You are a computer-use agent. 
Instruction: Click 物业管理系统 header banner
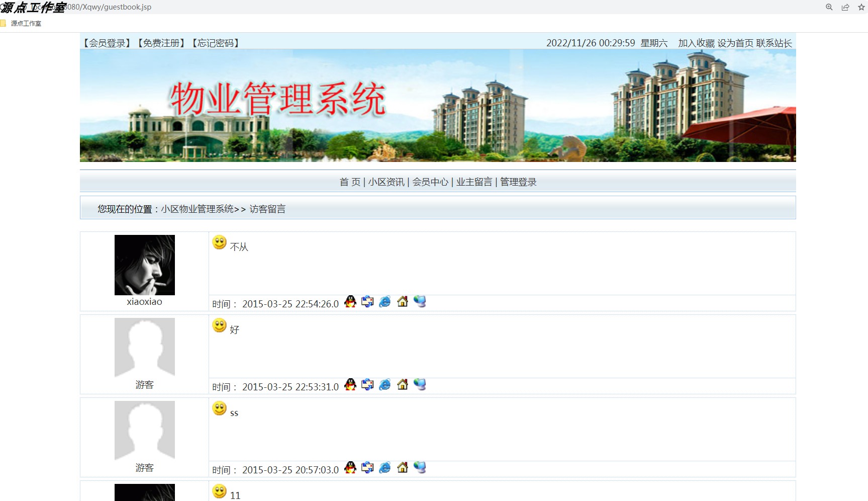pyautogui.click(x=438, y=106)
